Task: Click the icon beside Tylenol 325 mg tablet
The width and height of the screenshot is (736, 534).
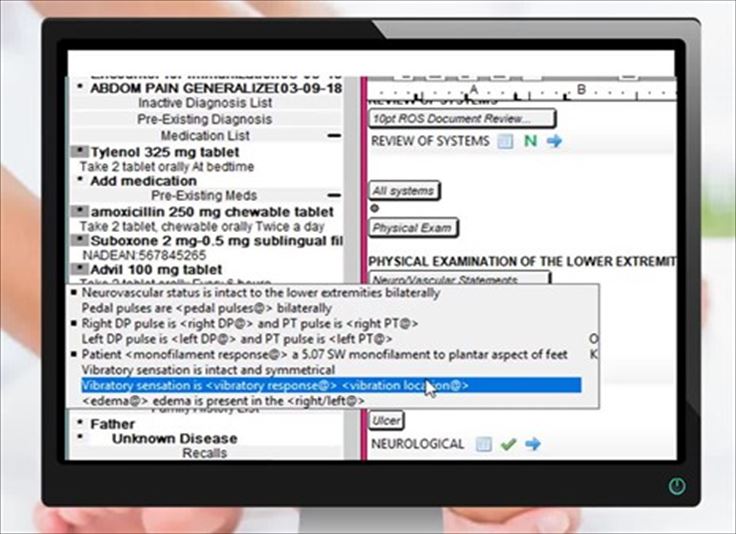Action: pos(80,150)
